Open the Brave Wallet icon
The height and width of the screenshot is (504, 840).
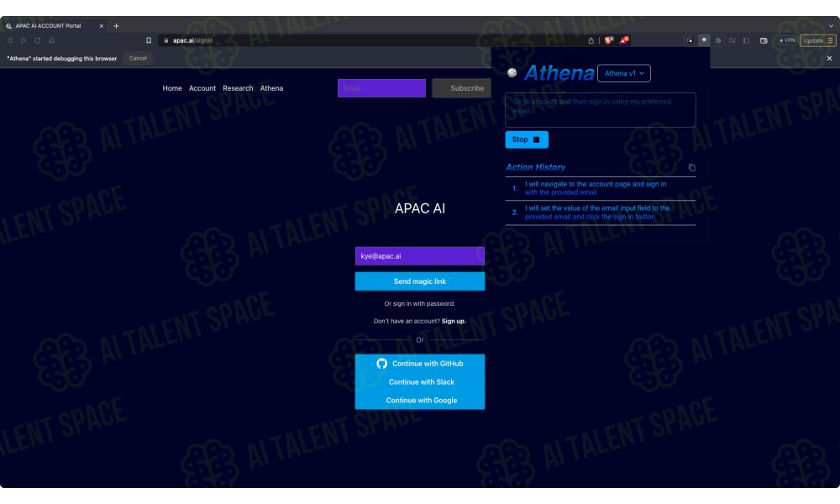[764, 40]
